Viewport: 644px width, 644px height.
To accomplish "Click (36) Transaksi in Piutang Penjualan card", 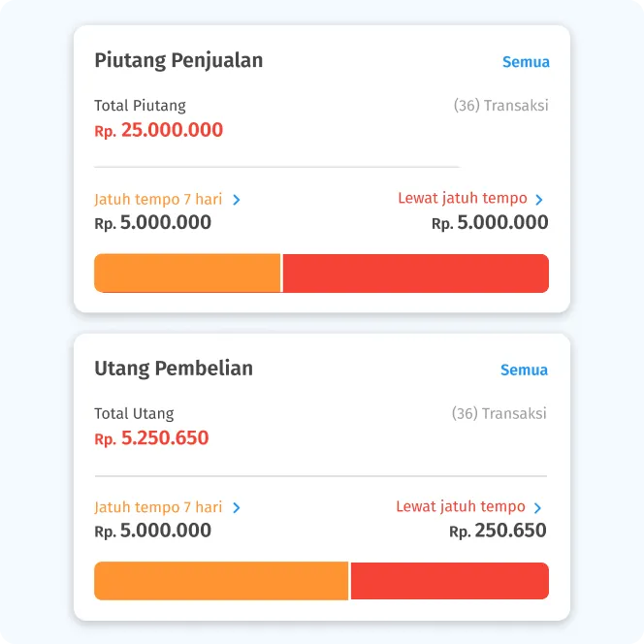I will point(500,105).
